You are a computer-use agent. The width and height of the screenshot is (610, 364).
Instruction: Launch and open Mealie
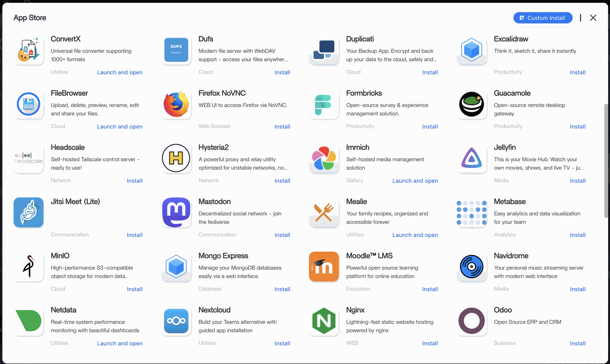(x=415, y=235)
